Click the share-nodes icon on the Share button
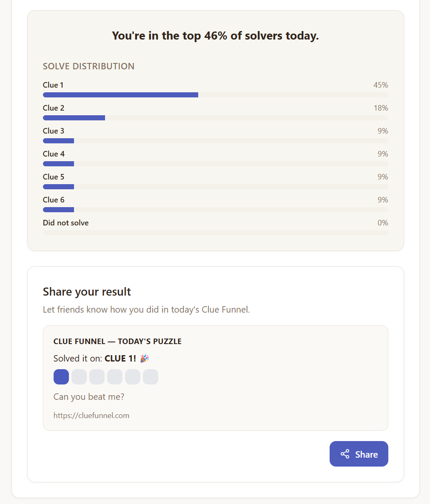Image resolution: width=430 pixels, height=504 pixels. pos(345,454)
